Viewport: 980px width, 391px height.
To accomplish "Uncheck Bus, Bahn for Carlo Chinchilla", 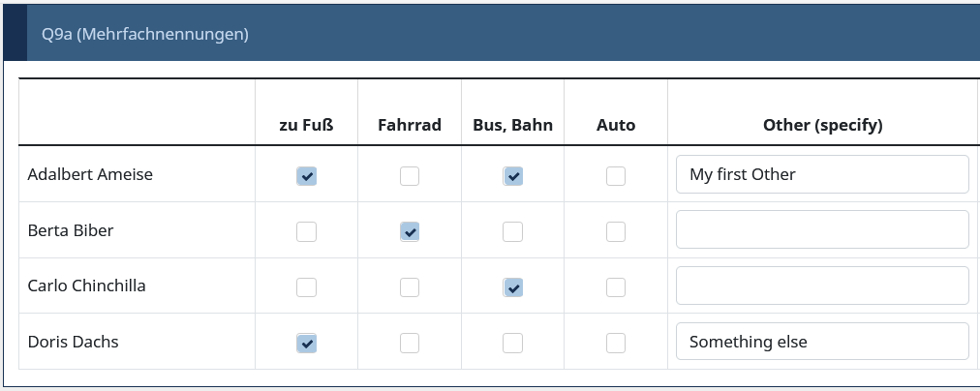I will [x=512, y=287].
